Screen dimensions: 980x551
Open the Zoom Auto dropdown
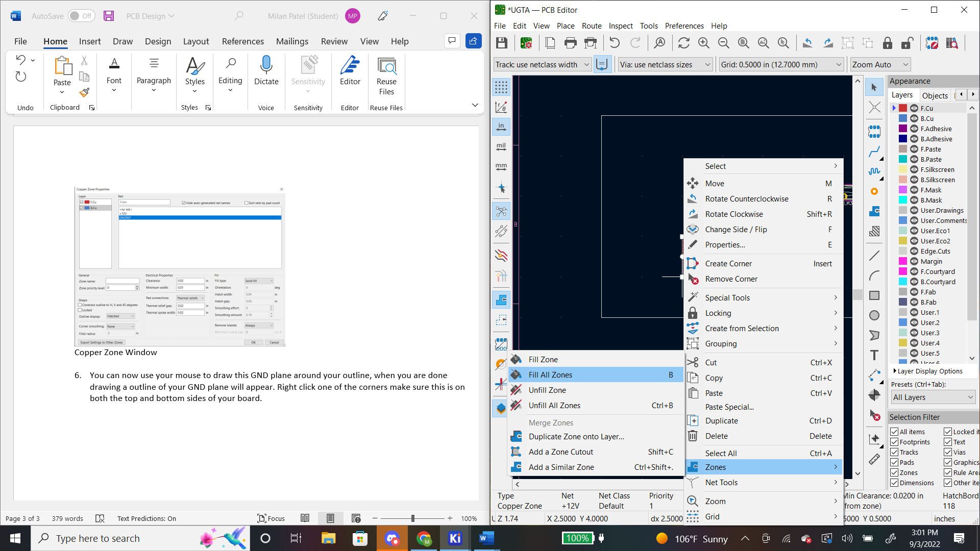pyautogui.click(x=880, y=64)
